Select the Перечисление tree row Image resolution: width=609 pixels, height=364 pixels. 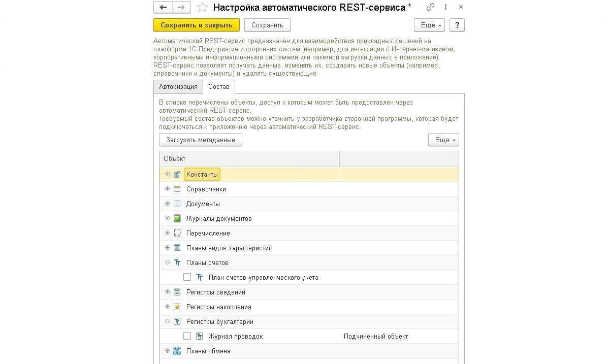click(x=208, y=234)
